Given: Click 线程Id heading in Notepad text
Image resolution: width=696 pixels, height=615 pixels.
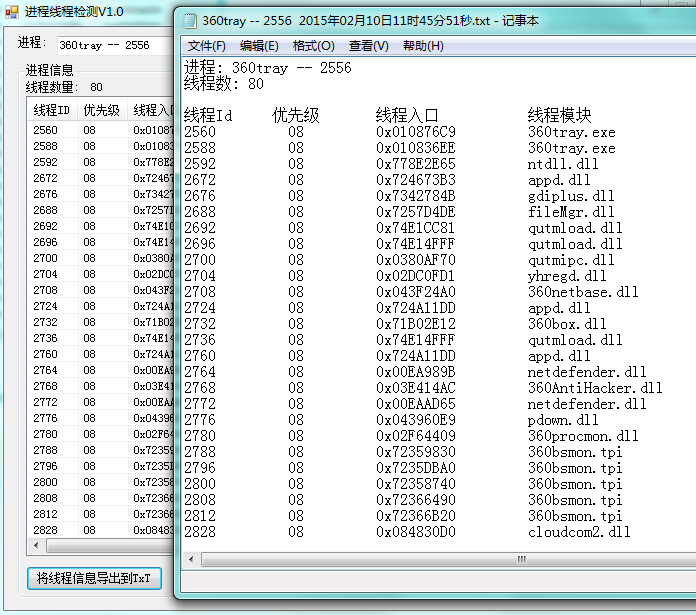Looking at the screenshot, I should click(x=208, y=115).
